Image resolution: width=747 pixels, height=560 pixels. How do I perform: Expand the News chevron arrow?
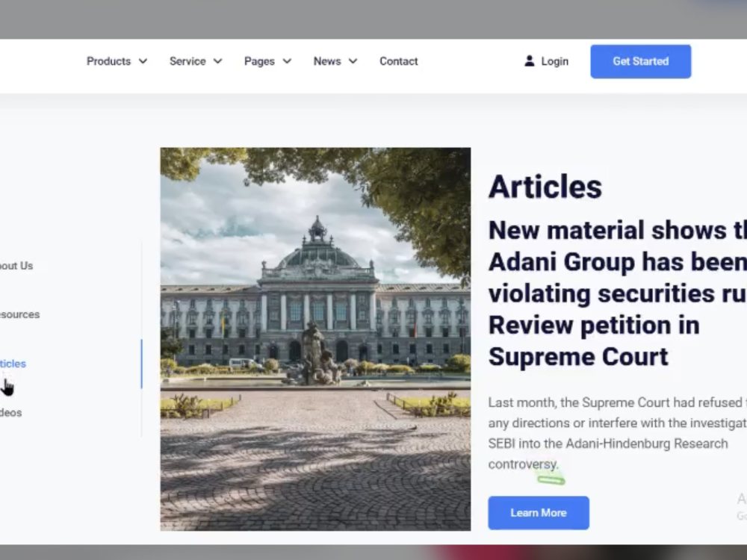(353, 61)
